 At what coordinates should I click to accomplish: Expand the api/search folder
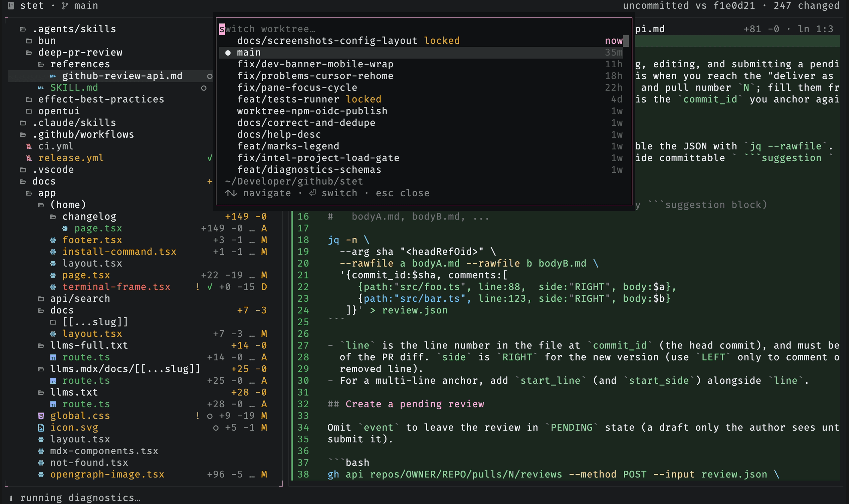pyautogui.click(x=41, y=299)
